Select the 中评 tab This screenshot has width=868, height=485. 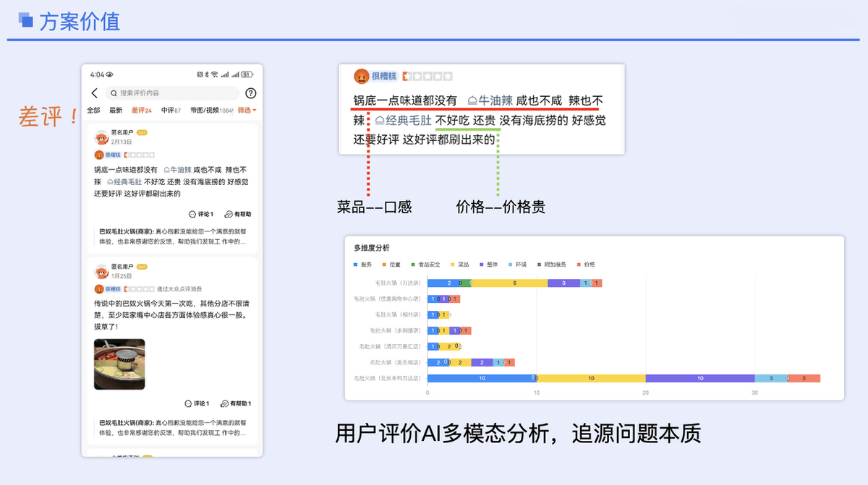[x=171, y=109]
